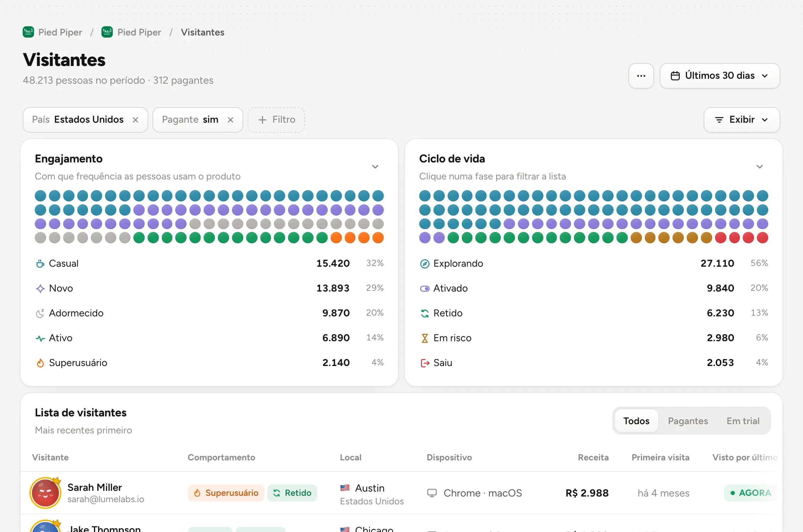Click the last red dot in Ciclo de vida chart
The height and width of the screenshot is (532, 803).
(762, 238)
